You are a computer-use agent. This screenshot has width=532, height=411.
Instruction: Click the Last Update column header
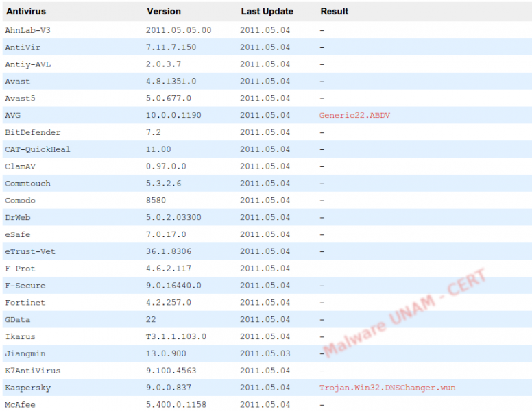coord(267,11)
